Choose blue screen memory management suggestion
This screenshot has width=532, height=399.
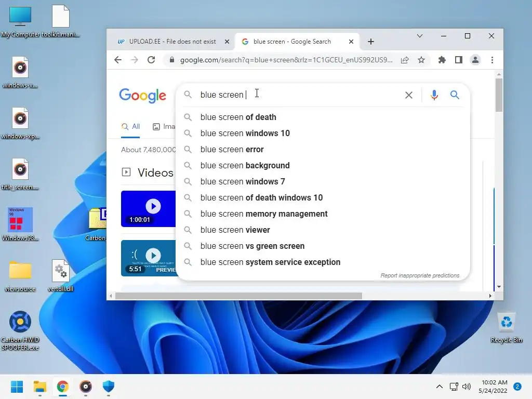point(323,214)
